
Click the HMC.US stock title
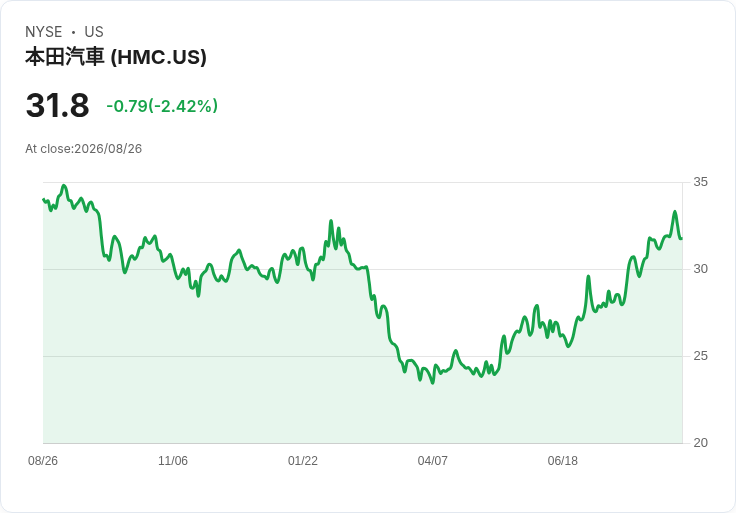(x=115, y=57)
